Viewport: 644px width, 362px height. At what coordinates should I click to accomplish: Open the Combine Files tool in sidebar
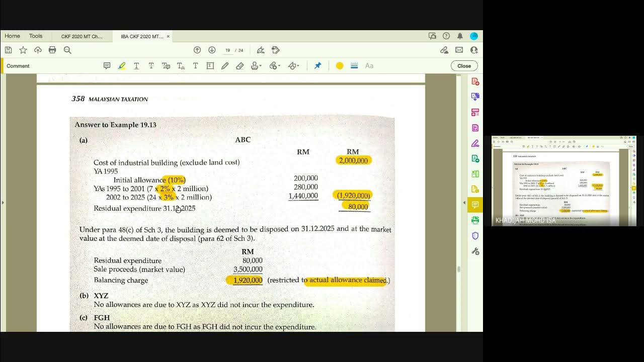pyautogui.click(x=475, y=97)
